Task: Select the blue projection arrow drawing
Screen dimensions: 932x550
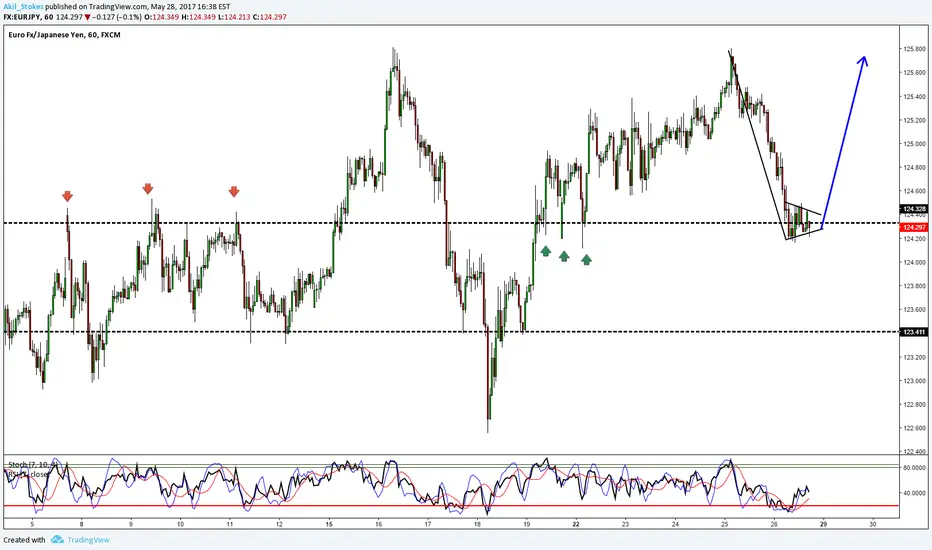Action: point(844,143)
